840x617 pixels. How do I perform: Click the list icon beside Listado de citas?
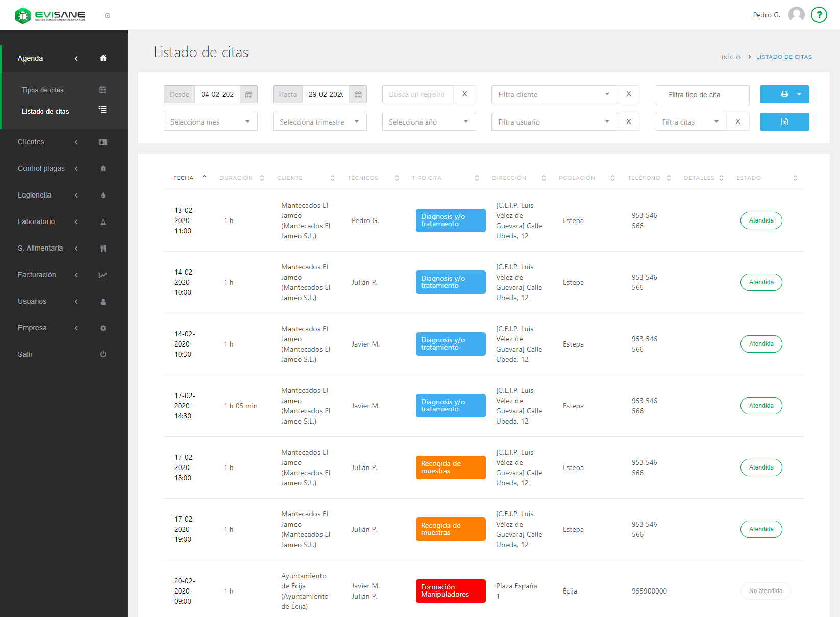click(103, 110)
